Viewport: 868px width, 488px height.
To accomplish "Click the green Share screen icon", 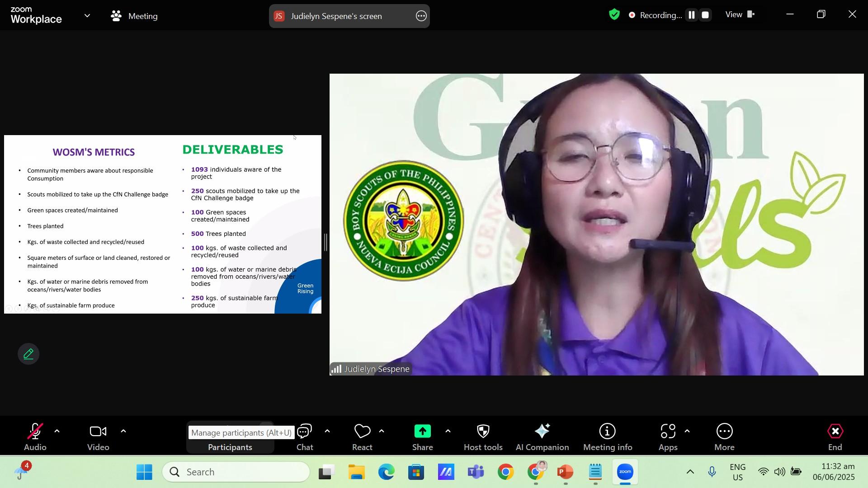I will [422, 432].
